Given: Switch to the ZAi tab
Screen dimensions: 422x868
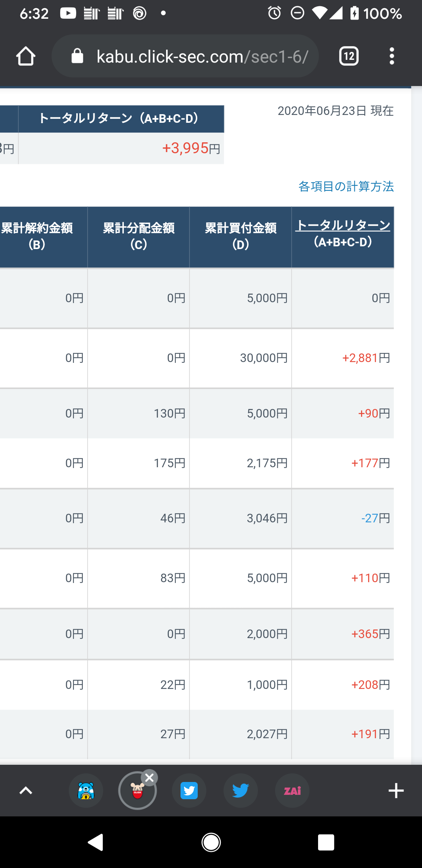Looking at the screenshot, I should (292, 791).
